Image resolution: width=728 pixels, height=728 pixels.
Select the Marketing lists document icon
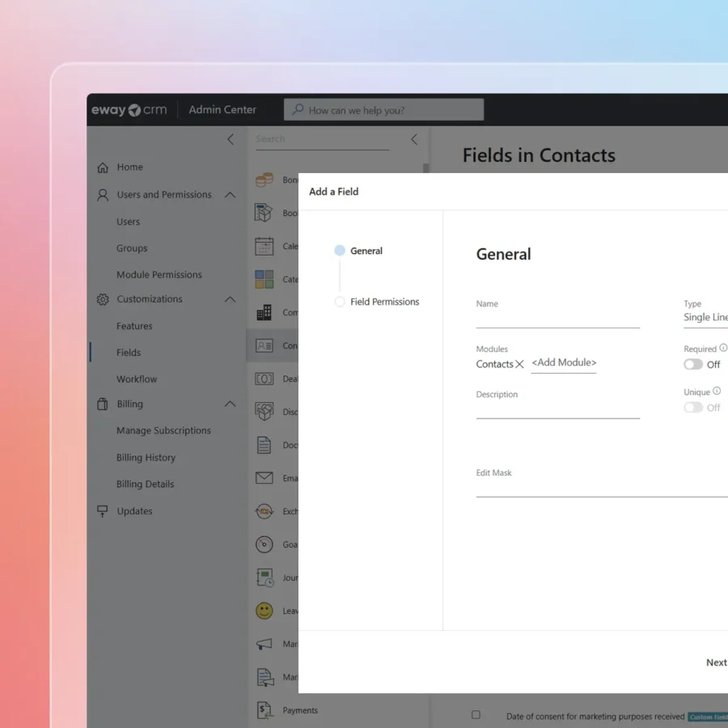tap(265, 677)
